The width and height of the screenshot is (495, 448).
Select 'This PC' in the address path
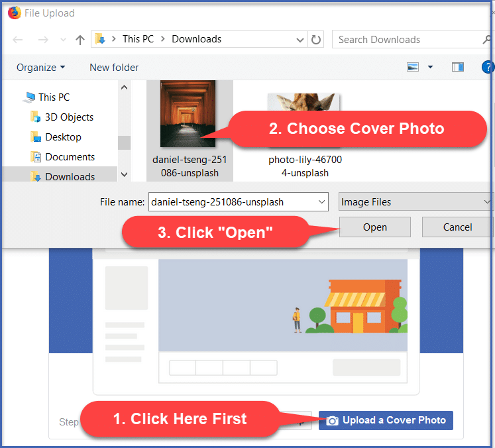138,39
